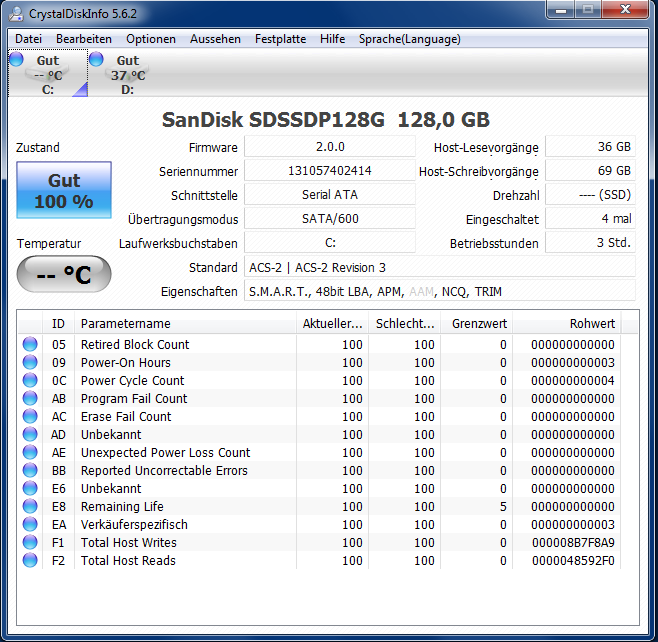Click the Übertragungsmodus SATA/600 field
The width and height of the screenshot is (658, 642).
(330, 219)
